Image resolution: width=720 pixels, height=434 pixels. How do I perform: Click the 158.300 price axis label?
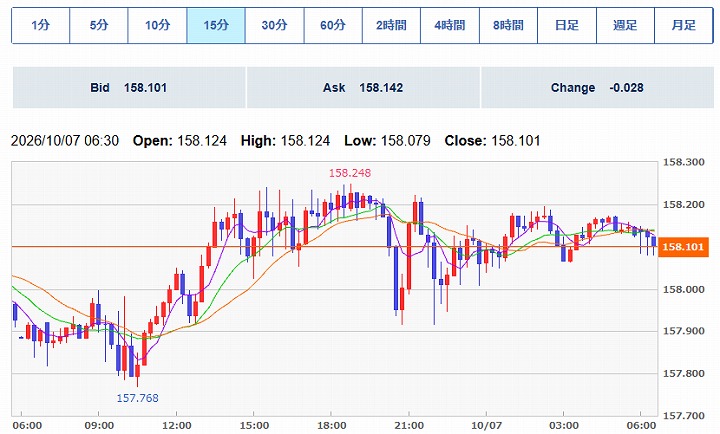(x=683, y=162)
